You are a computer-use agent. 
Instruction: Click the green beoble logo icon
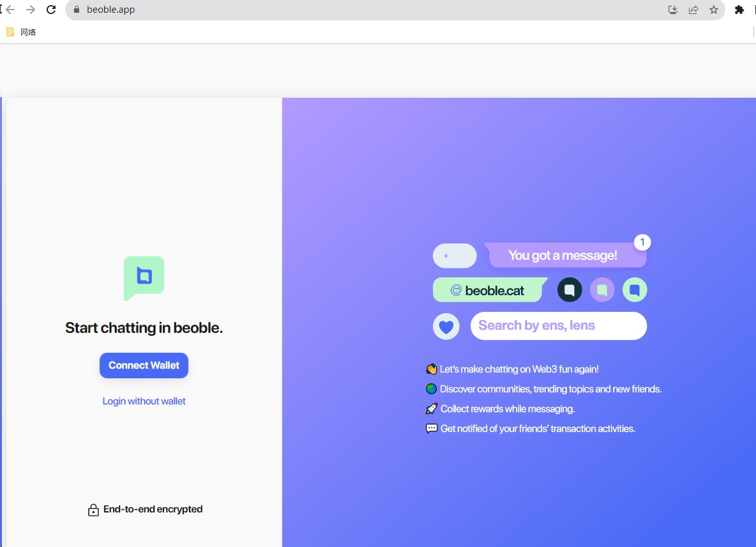click(144, 279)
